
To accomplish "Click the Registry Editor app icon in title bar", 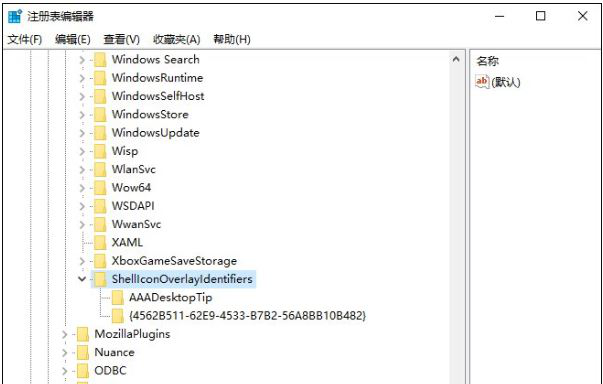I will tap(15, 17).
